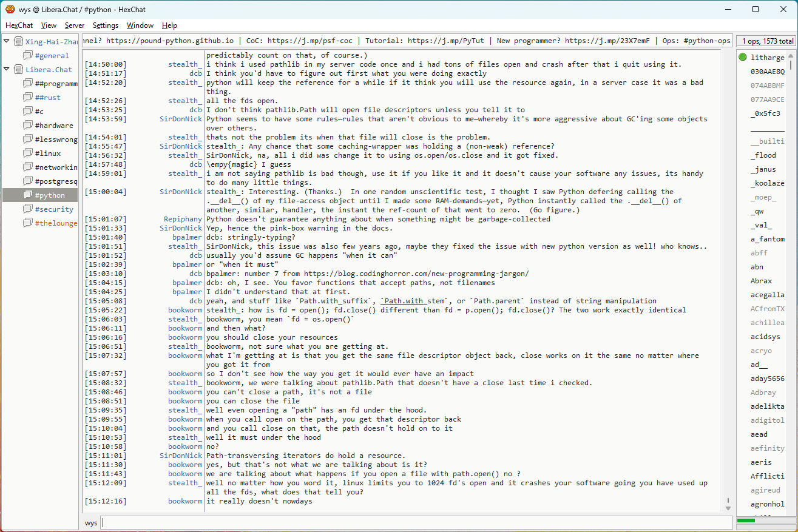Open the View menu

[x=49, y=25]
